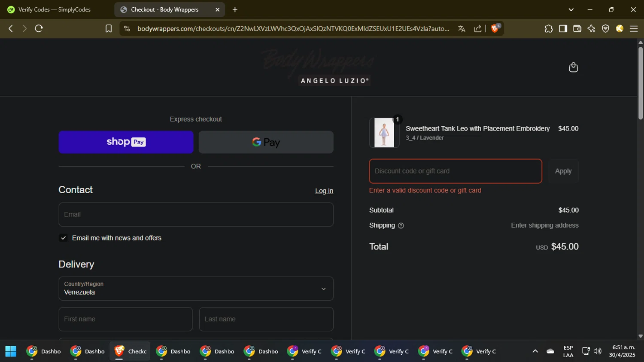Open the network display tray icon
The height and width of the screenshot is (362, 644).
point(586,351)
